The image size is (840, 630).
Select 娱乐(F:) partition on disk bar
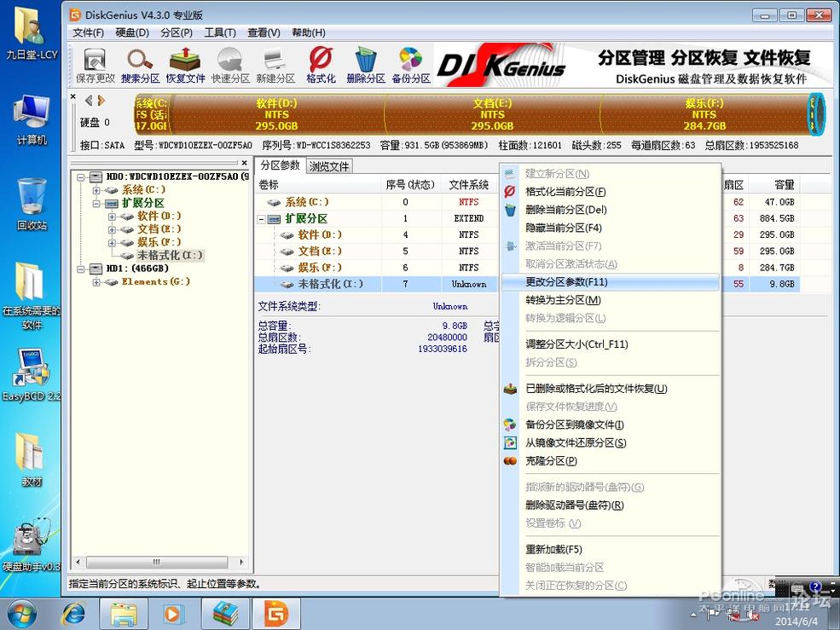tap(704, 114)
